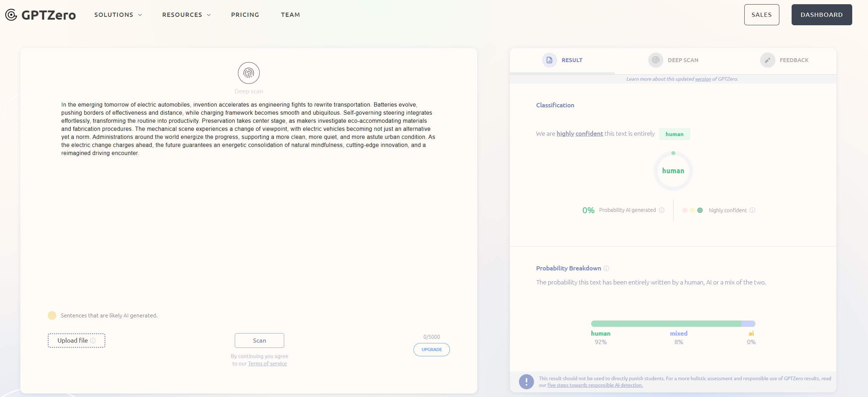
Task: Click info icon in Upload file button
Action: (93, 341)
